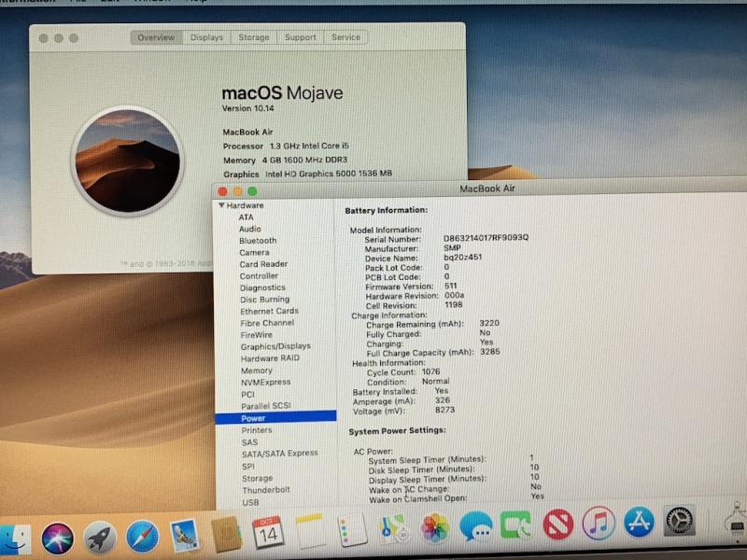Switch to Overview tab in About This Mac
747x560 pixels.
click(156, 37)
